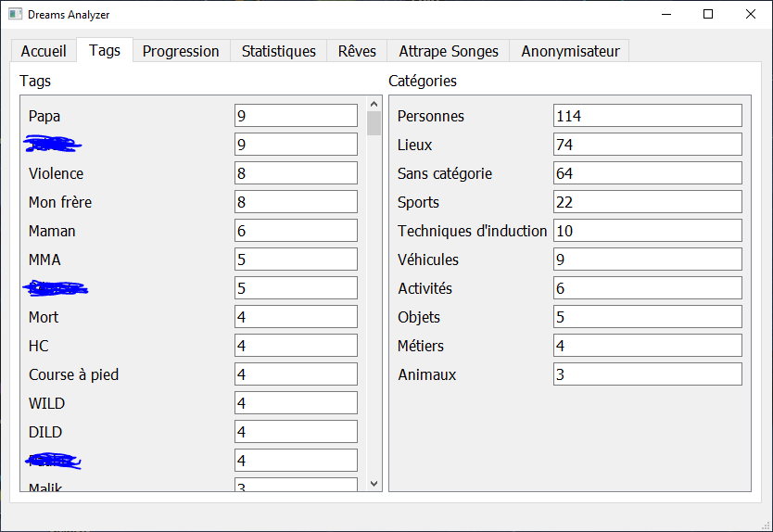Focus the Violence tag count field
This screenshot has width=773, height=532.
(296, 173)
